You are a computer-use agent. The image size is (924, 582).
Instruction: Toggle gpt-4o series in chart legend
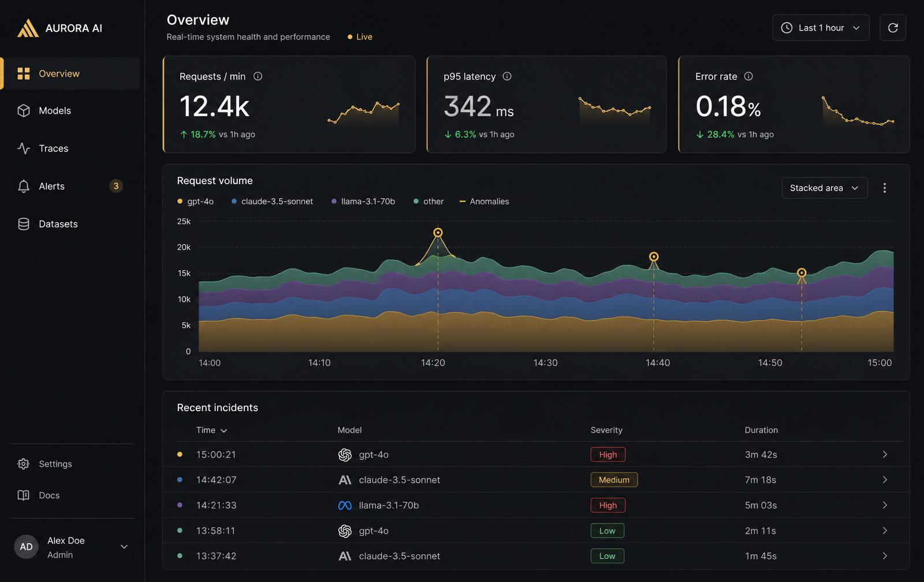pos(195,202)
